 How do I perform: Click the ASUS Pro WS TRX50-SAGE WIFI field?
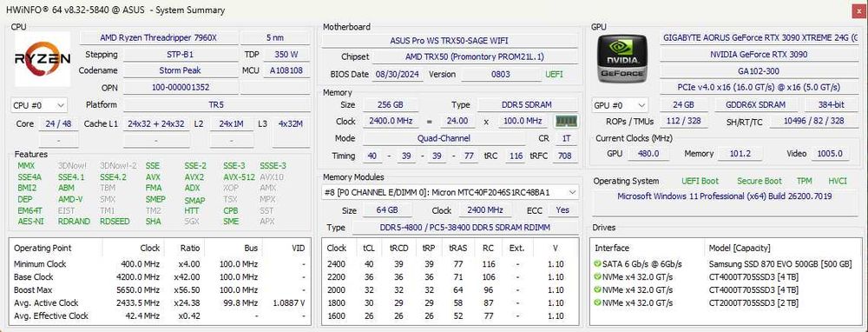(x=449, y=41)
